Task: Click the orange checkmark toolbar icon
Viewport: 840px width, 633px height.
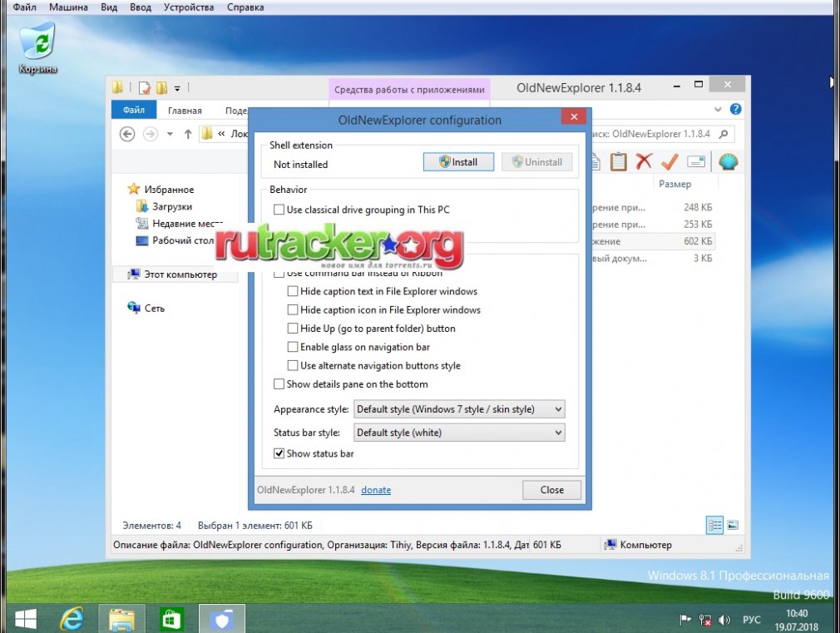Action: click(670, 161)
